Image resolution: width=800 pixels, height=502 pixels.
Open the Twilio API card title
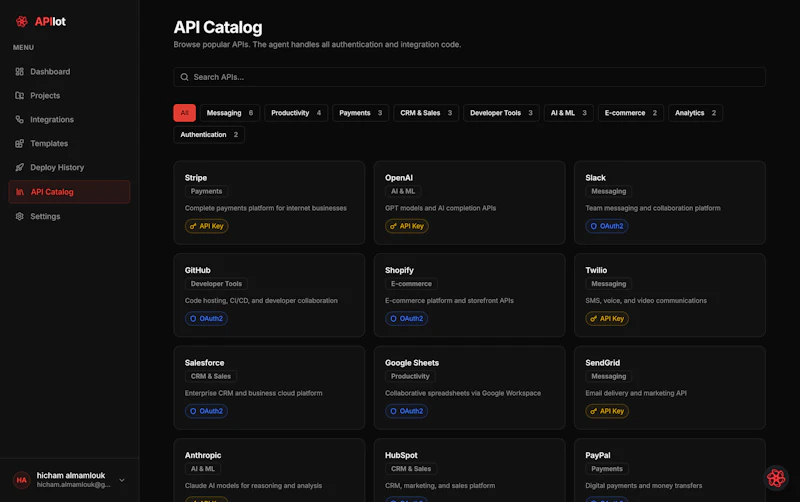pos(596,270)
